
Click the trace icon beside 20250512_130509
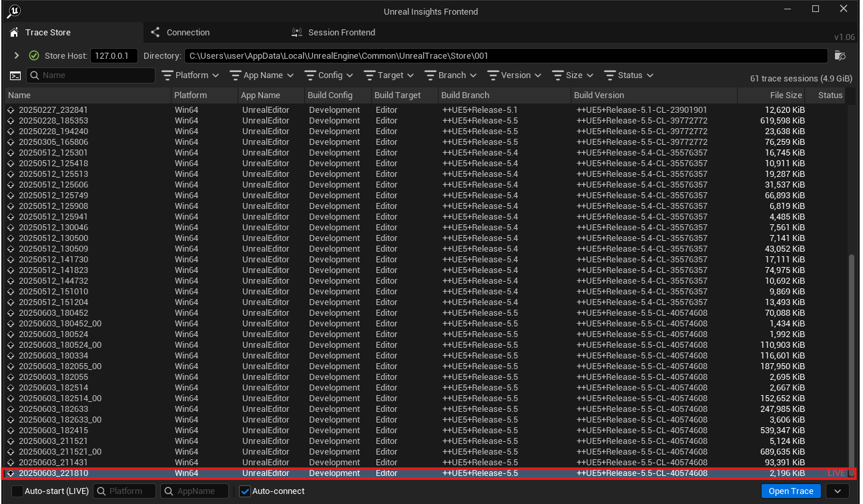[11, 249]
